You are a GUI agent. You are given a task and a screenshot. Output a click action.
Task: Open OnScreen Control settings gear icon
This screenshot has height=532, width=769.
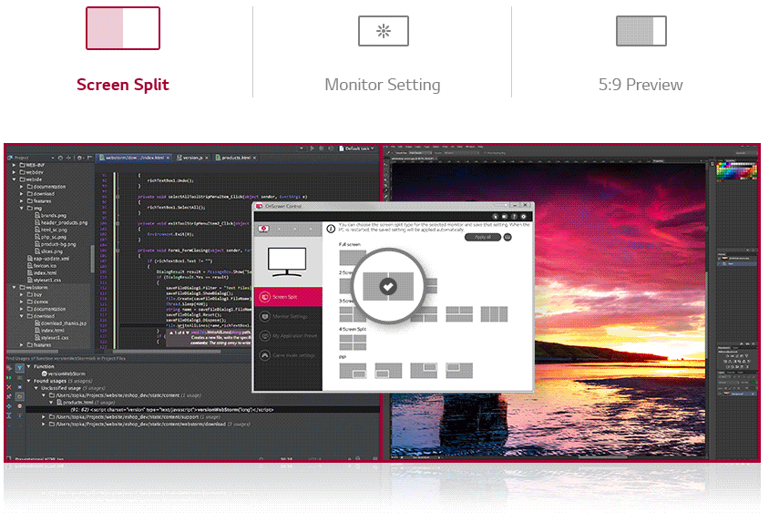[x=523, y=216]
